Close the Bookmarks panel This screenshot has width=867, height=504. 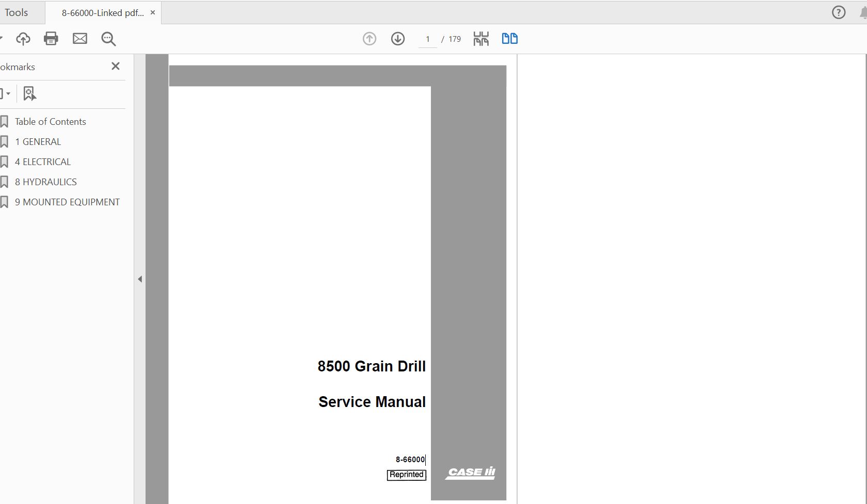[x=116, y=66]
